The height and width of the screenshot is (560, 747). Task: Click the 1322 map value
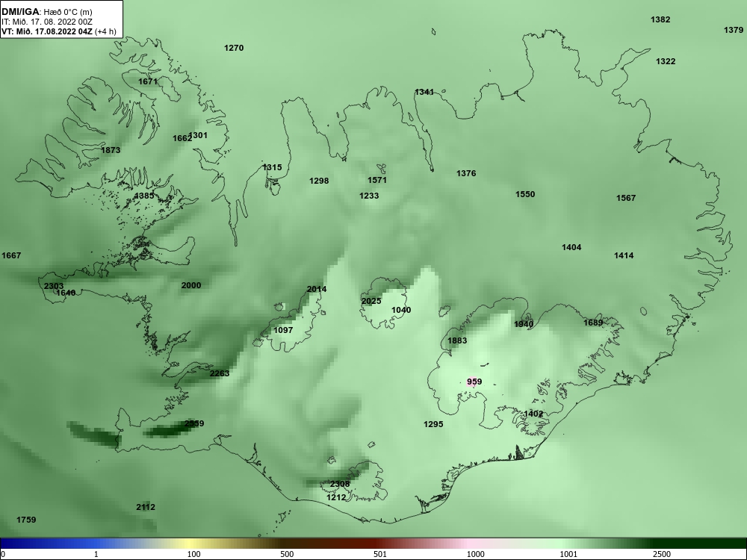666,61
